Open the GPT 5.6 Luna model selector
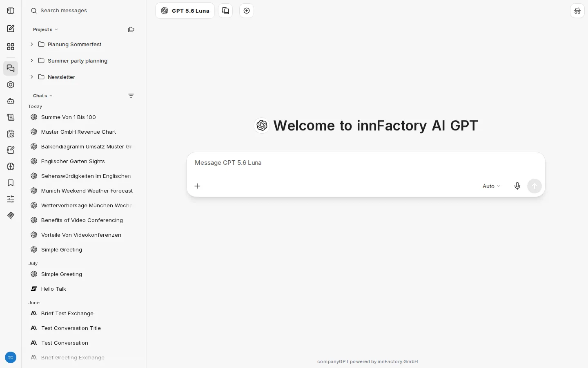The image size is (588, 368). [185, 11]
